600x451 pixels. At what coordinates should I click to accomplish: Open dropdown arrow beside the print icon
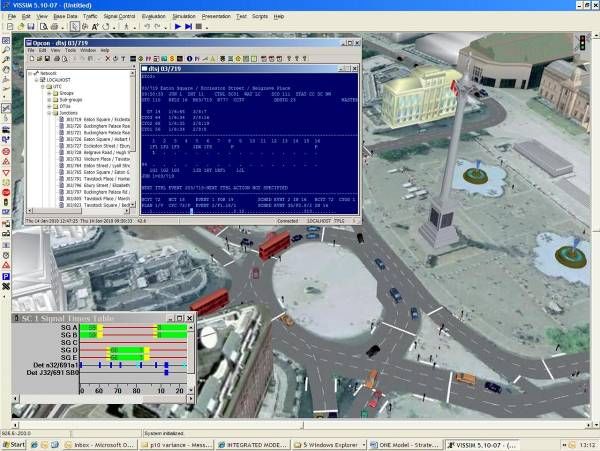coord(62,28)
